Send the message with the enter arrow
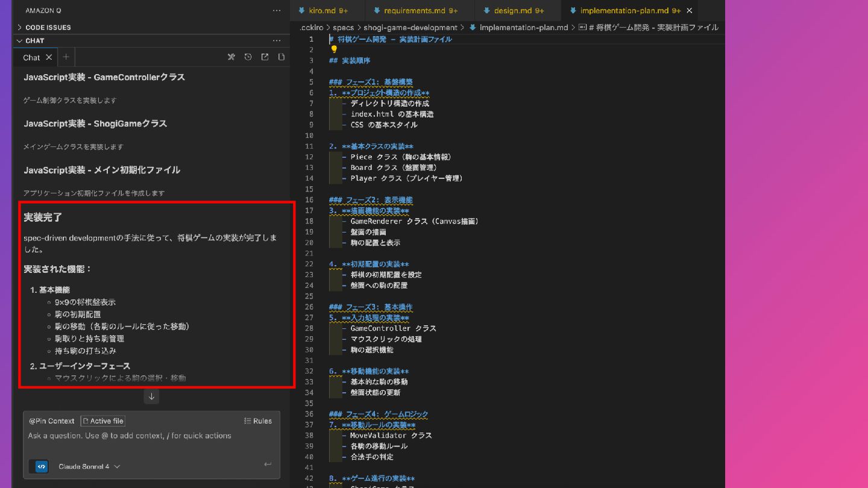Image resolution: width=868 pixels, height=488 pixels. coord(268,465)
